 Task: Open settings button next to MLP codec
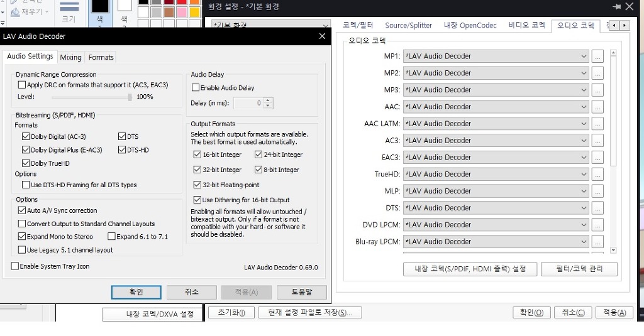coord(597,191)
